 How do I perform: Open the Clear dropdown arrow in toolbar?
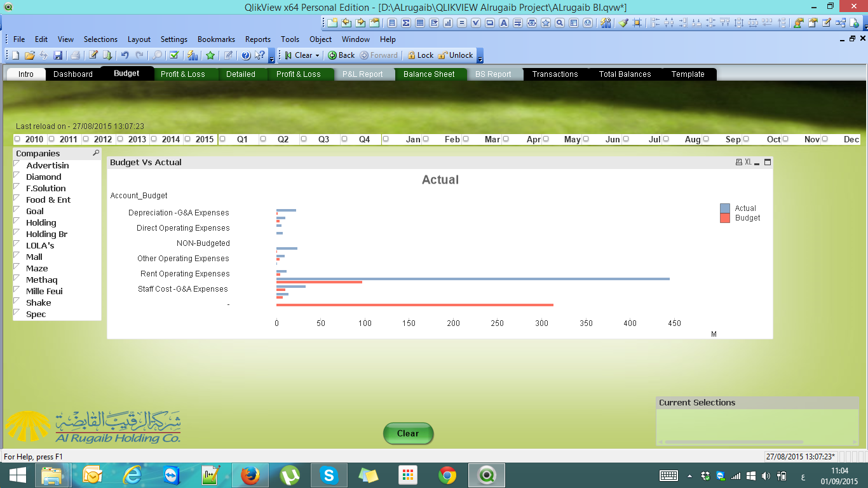(317, 55)
